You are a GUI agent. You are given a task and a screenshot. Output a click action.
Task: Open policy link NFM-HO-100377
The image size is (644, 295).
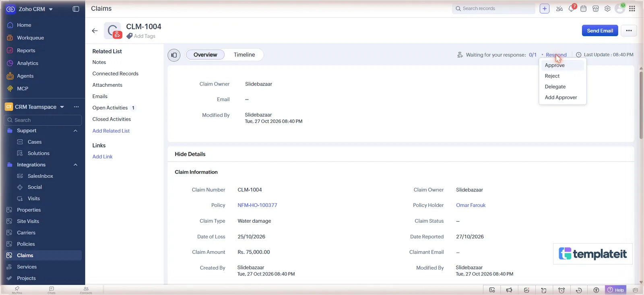pos(257,205)
